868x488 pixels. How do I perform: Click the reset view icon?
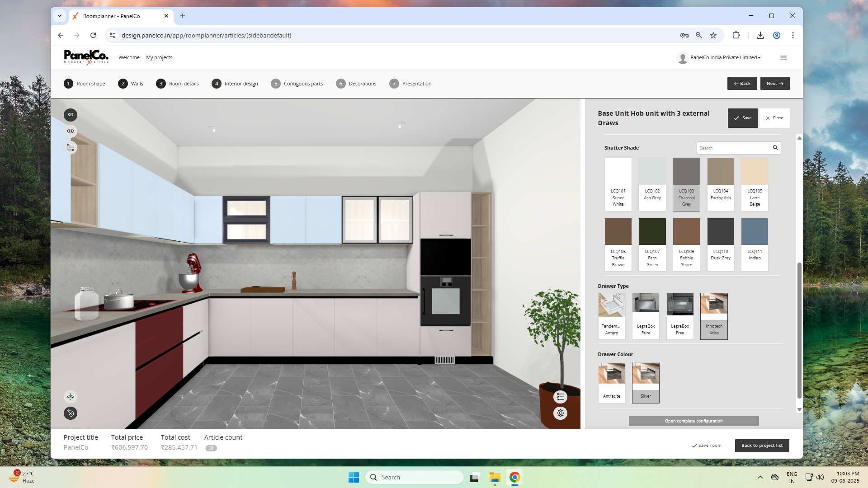pyautogui.click(x=70, y=413)
